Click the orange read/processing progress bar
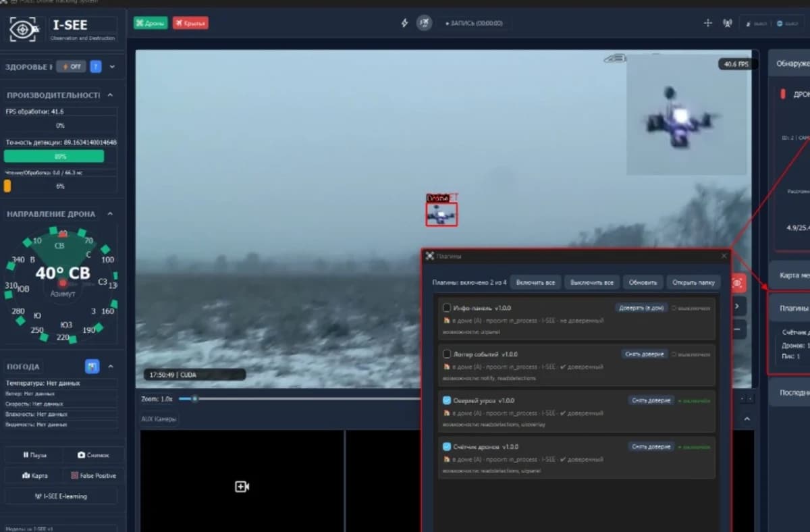 point(7,186)
